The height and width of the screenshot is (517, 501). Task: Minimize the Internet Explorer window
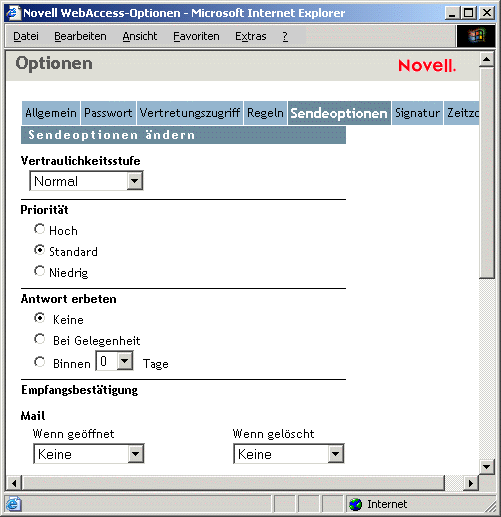pyautogui.click(x=452, y=13)
